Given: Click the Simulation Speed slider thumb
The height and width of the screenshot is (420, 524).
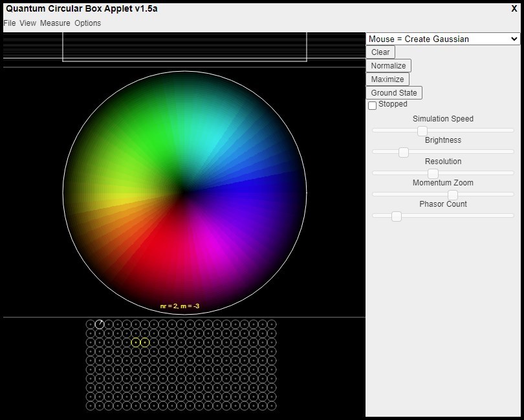Looking at the screenshot, I should (x=422, y=131).
